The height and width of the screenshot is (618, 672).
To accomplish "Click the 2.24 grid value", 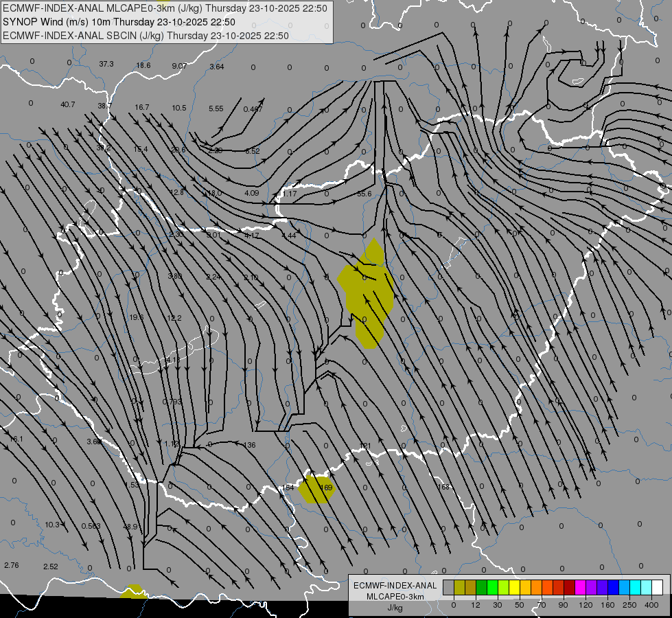I will pos(213,277).
